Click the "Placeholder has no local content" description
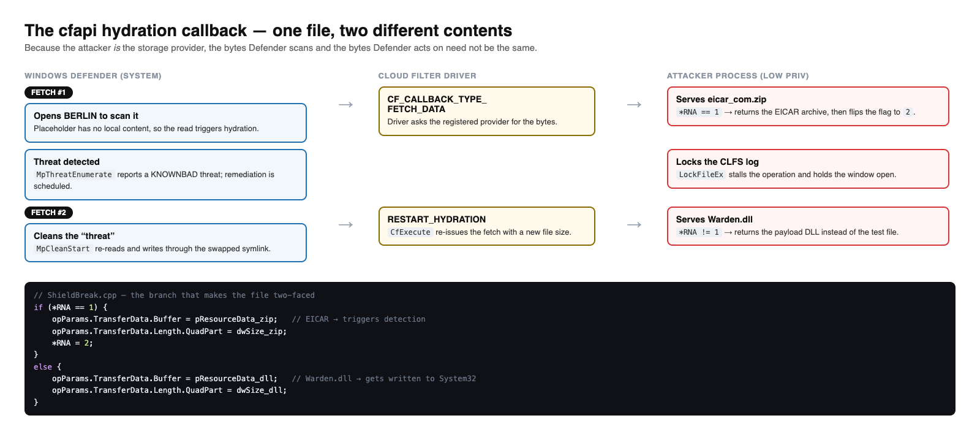This screenshot has height=429, width=980. [146, 129]
